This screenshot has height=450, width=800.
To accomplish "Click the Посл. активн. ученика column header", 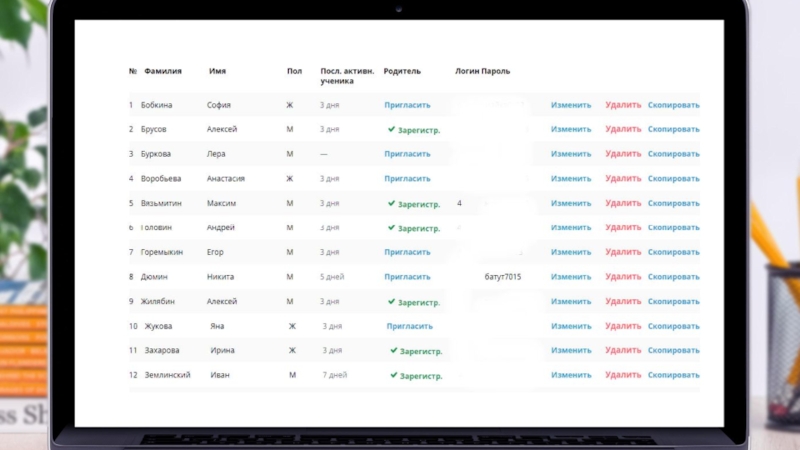I will tap(347, 76).
